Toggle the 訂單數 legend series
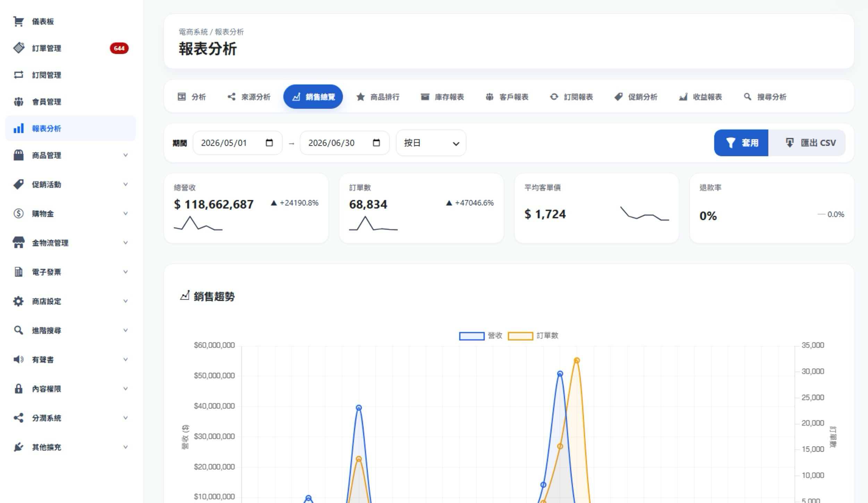This screenshot has height=503, width=868. point(533,336)
